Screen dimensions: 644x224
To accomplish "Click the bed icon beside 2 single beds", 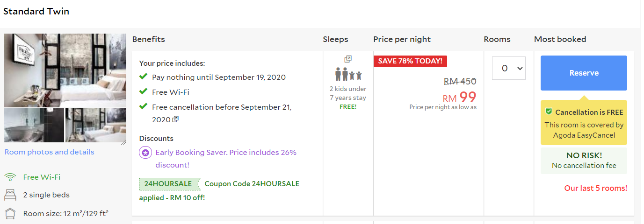I will (x=10, y=195).
